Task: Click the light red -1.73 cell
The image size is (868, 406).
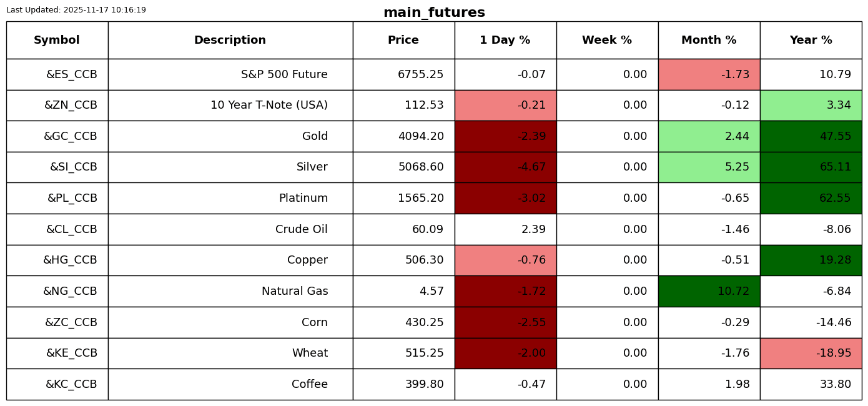Action: click(x=709, y=75)
